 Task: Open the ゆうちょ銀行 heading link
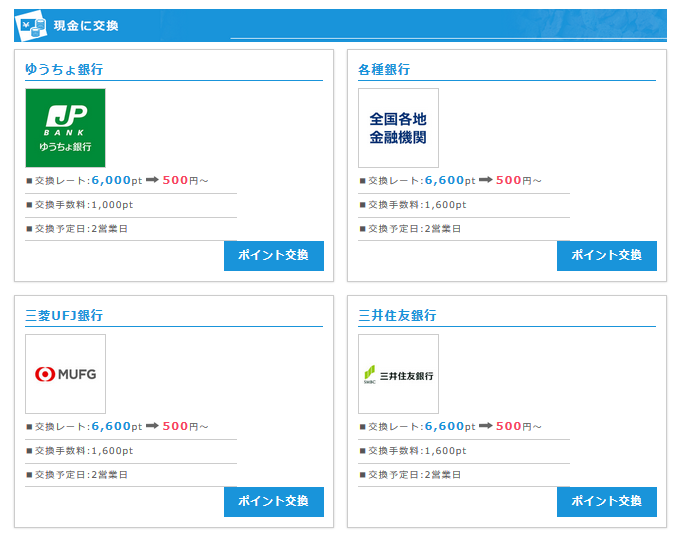click(x=64, y=69)
